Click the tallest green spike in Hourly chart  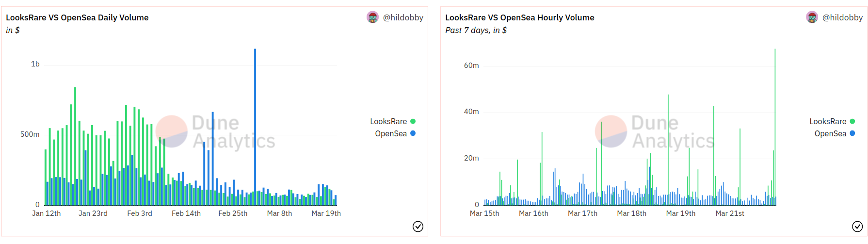click(775, 126)
